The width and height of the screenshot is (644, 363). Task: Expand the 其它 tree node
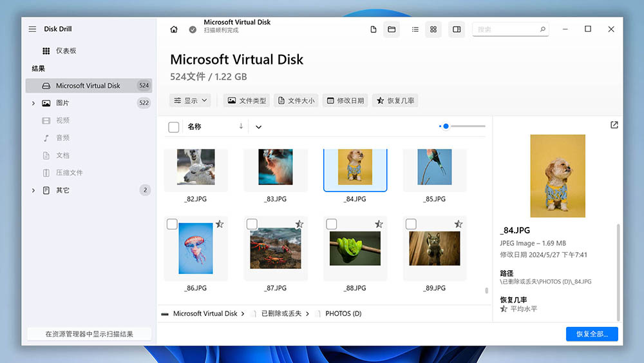(x=33, y=190)
